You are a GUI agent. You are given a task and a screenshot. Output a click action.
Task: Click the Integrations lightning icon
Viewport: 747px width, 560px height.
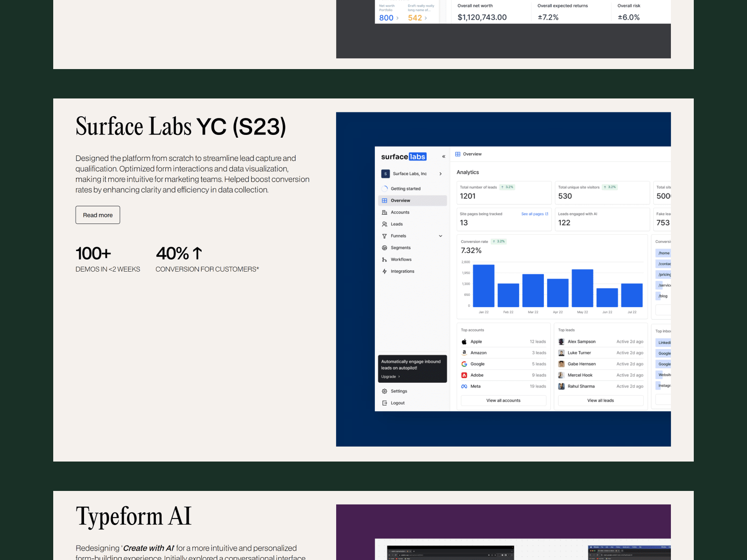[385, 271]
